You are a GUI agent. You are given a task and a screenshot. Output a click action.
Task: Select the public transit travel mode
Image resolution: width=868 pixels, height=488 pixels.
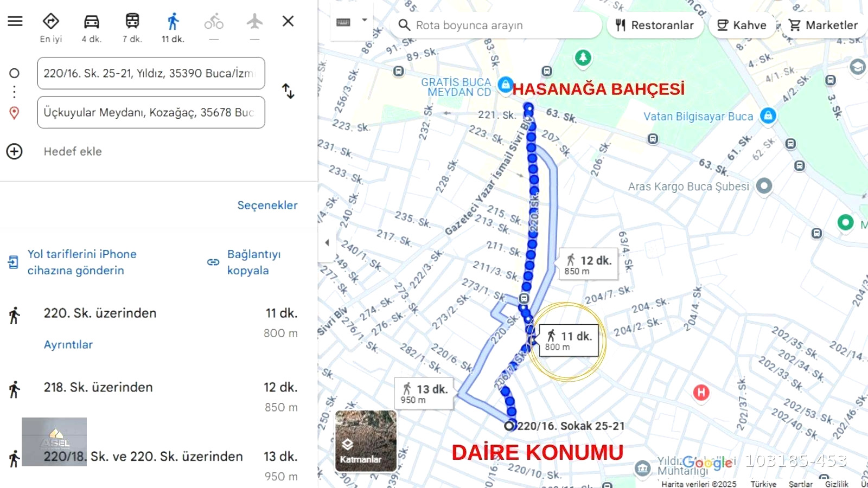click(x=132, y=28)
